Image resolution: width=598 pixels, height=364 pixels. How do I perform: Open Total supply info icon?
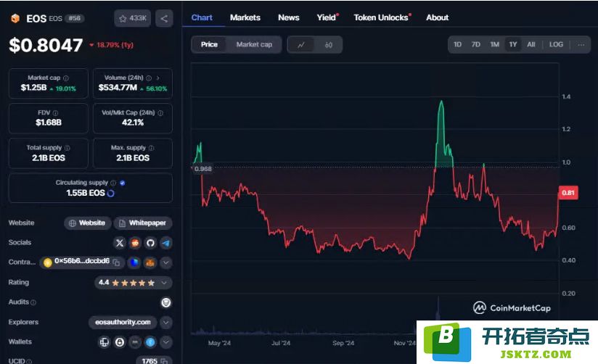pyautogui.click(x=67, y=148)
